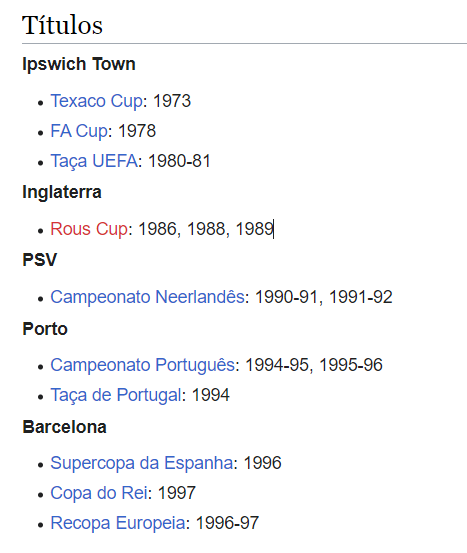This screenshot has height=553, width=467.
Task: Click the Ipswich Town subheading
Action: click(x=79, y=65)
